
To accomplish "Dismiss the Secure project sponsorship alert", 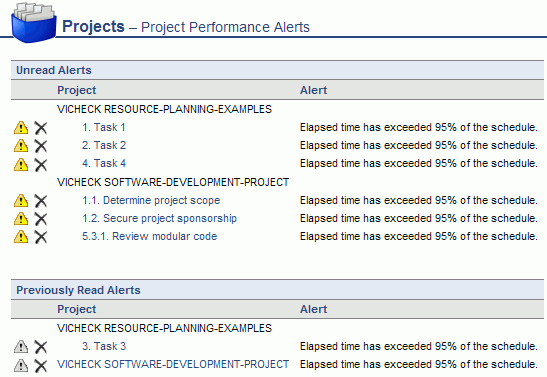I will [x=41, y=219].
